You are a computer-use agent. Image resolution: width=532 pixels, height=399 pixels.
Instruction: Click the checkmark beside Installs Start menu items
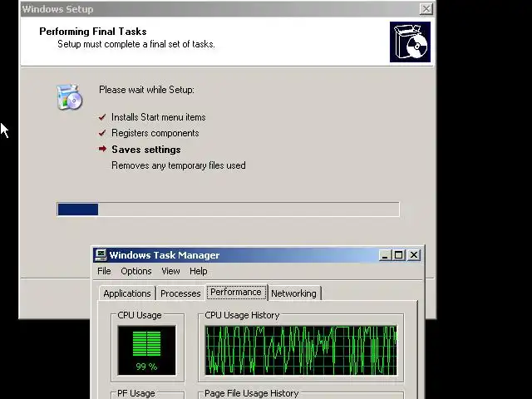click(102, 117)
